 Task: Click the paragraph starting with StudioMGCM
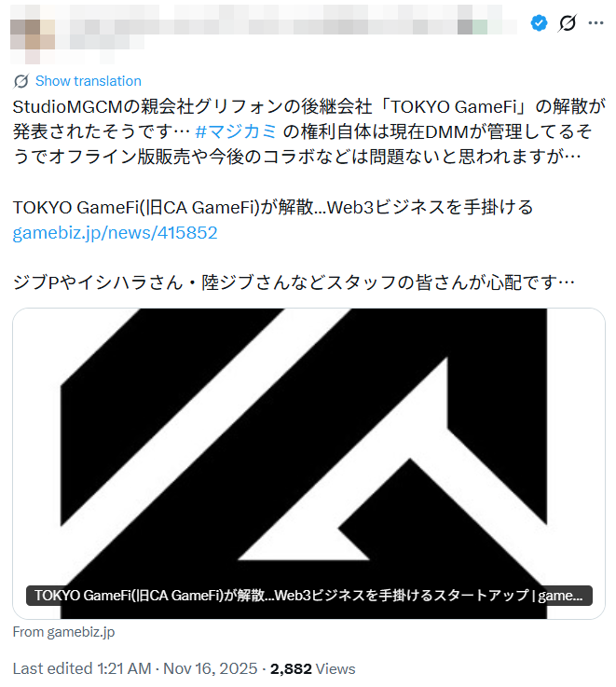[308, 131]
